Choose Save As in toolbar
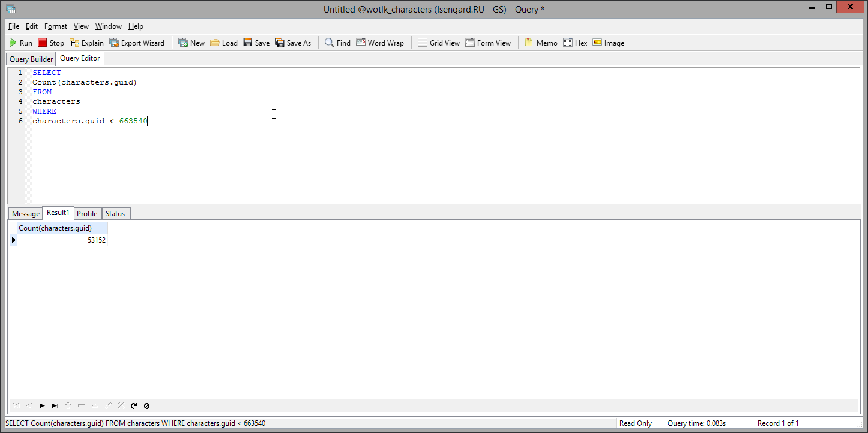The width and height of the screenshot is (868, 433). click(293, 43)
